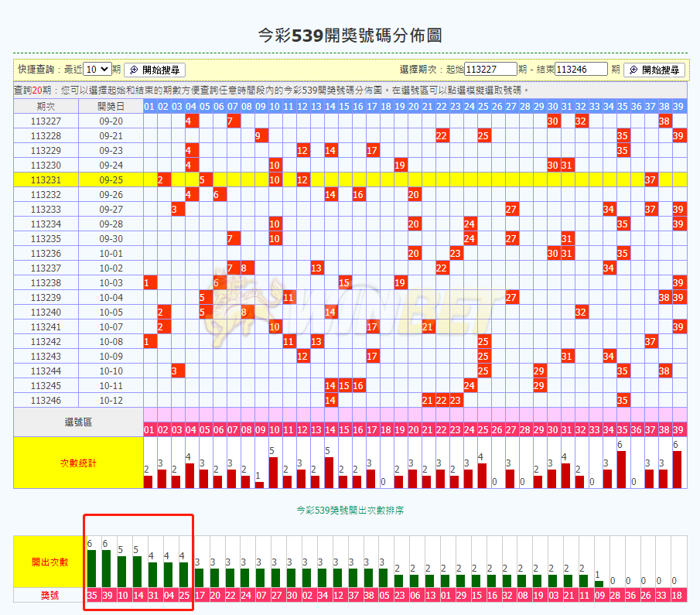Click ranked number 18 in 獎號 row
Screen dimensions: 700x615
coord(677,596)
